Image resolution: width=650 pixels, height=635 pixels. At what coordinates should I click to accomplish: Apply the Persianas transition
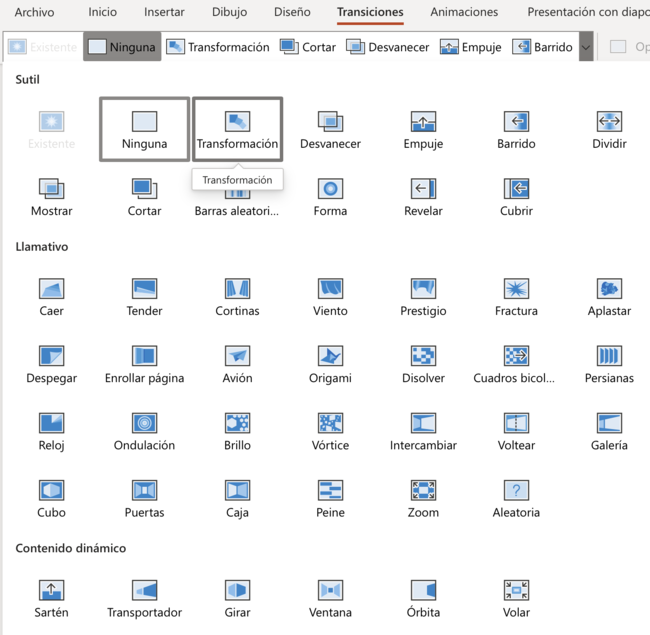(x=609, y=363)
